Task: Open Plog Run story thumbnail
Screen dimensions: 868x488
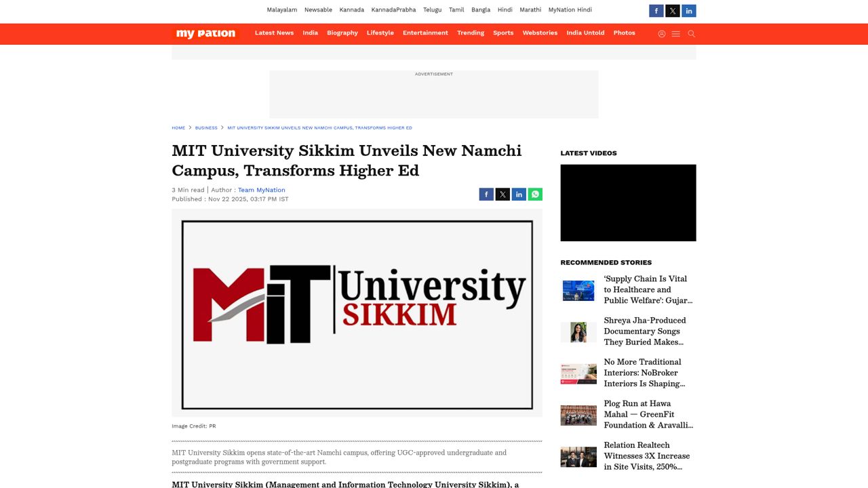Action: (578, 415)
